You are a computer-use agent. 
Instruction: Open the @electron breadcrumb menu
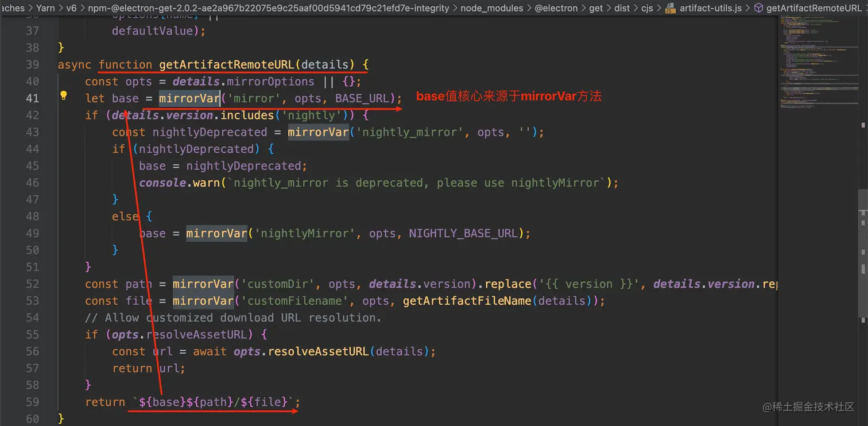(x=557, y=8)
